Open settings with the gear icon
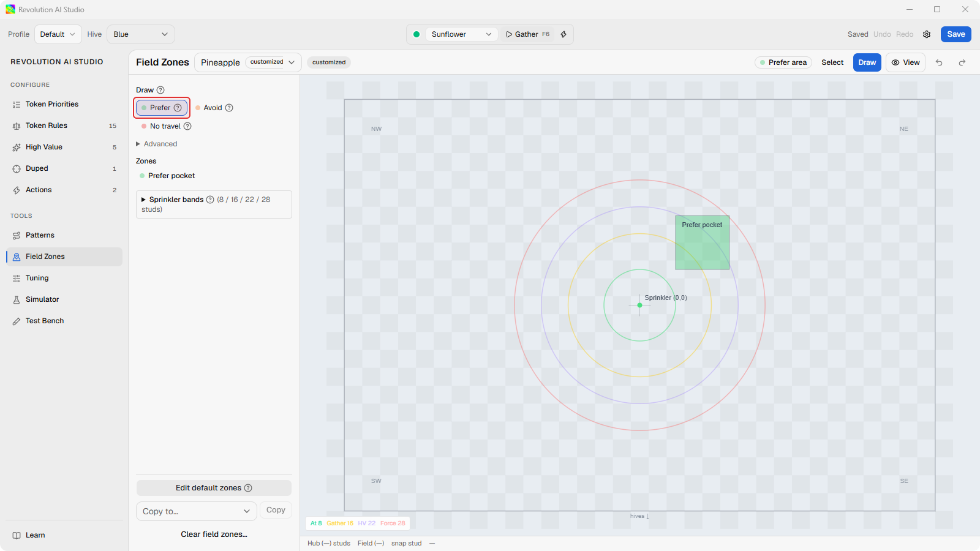The height and width of the screenshot is (551, 980). [927, 34]
